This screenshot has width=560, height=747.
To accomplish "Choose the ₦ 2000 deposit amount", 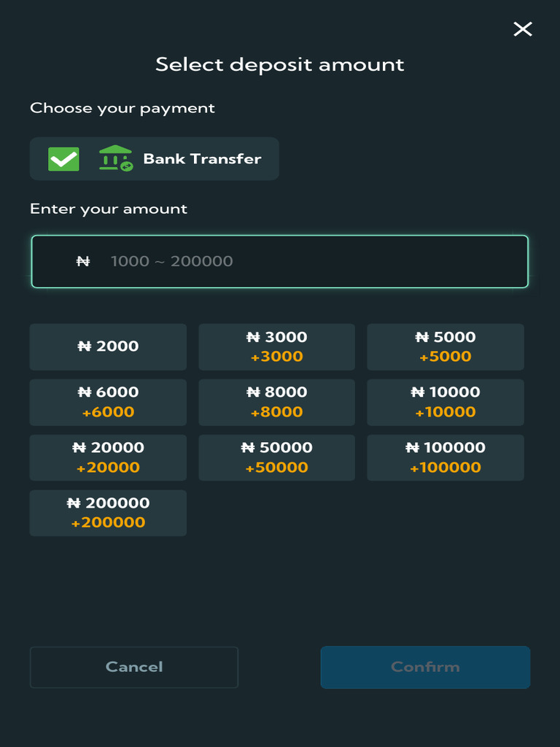I will 108,347.
